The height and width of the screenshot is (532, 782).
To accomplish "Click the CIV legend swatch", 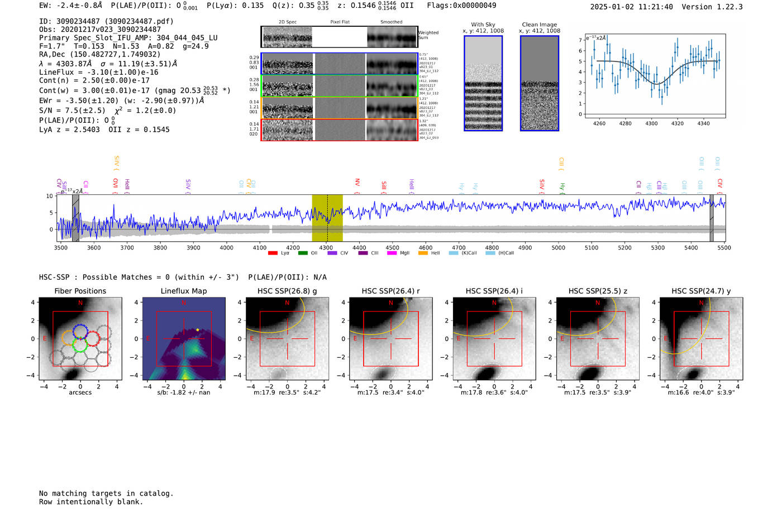I will point(332,253).
